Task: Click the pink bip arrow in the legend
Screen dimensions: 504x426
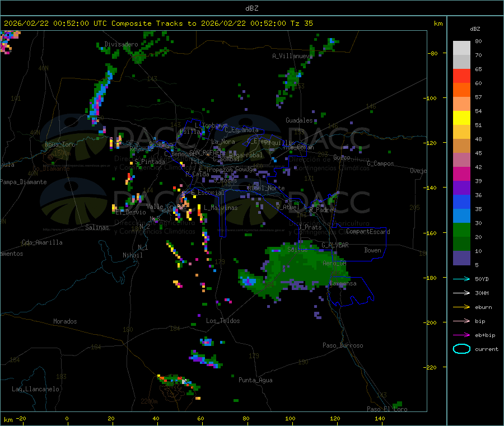Action: [x=461, y=321]
